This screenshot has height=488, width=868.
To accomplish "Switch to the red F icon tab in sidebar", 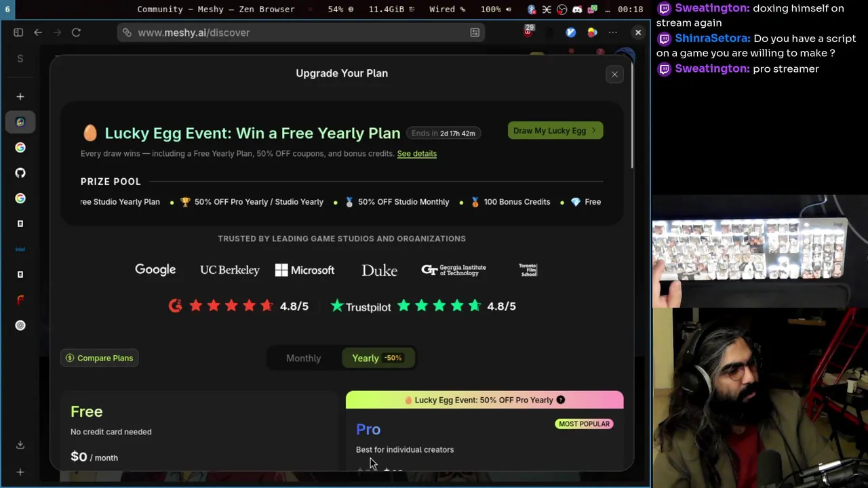I will 20,300.
